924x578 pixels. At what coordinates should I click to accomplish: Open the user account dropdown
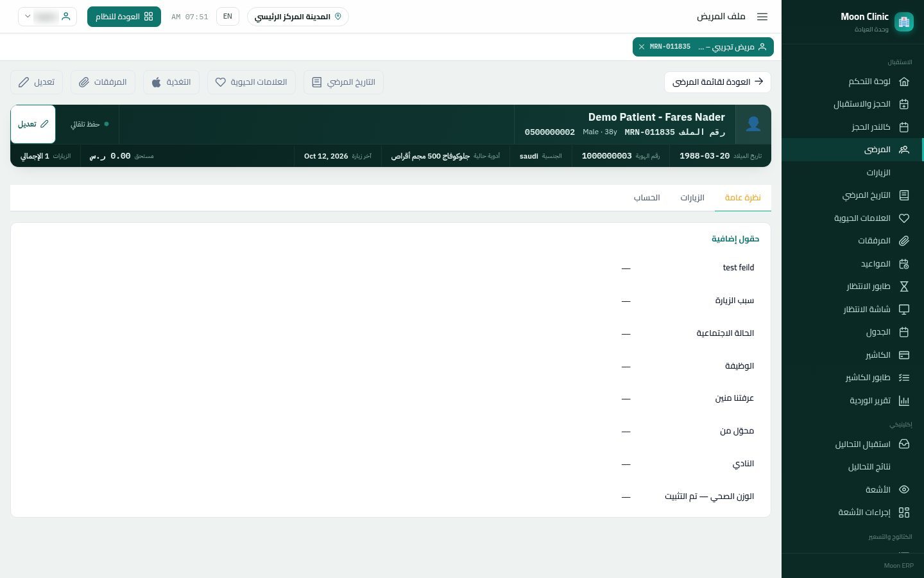point(47,17)
